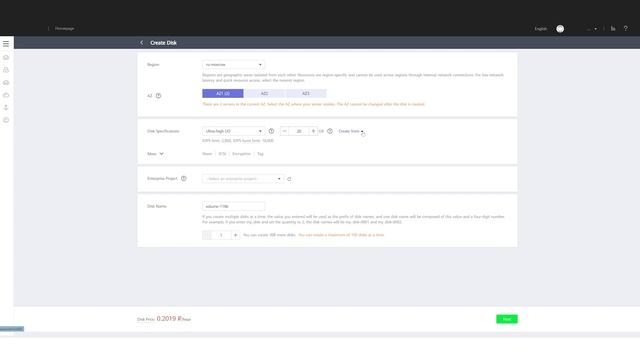Select the AZ2 availability zone

(x=264, y=93)
